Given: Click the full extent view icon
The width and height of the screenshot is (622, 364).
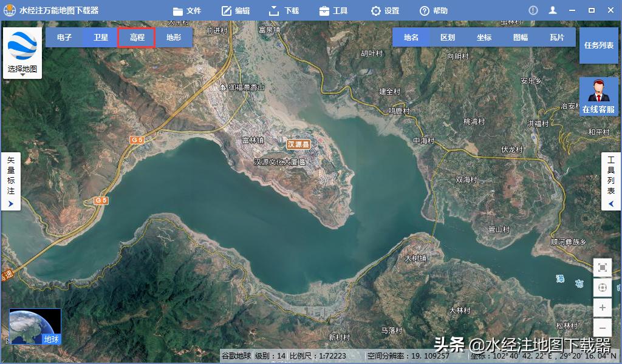Looking at the screenshot, I should coord(602,268).
